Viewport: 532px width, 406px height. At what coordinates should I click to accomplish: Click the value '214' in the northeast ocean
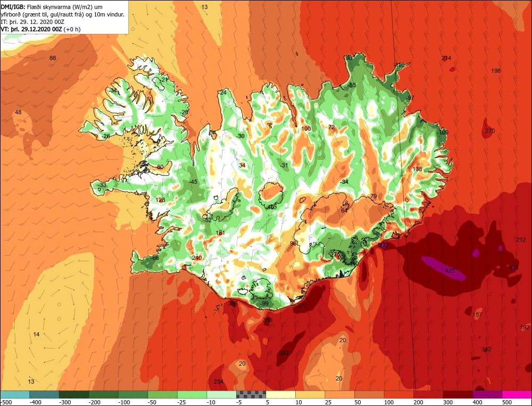446,58
